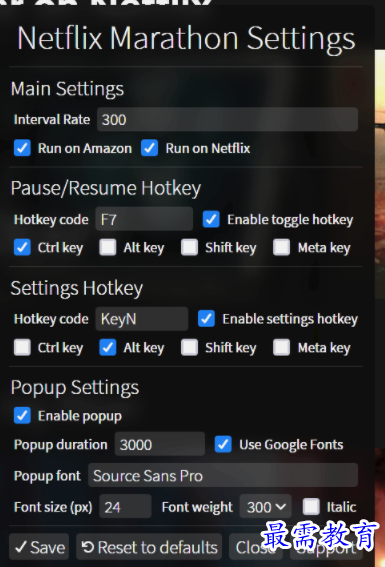Viewport: 385px width, 567px height.
Task: Check Meta key under Pause/Resume Hotkey
Action: click(x=282, y=247)
